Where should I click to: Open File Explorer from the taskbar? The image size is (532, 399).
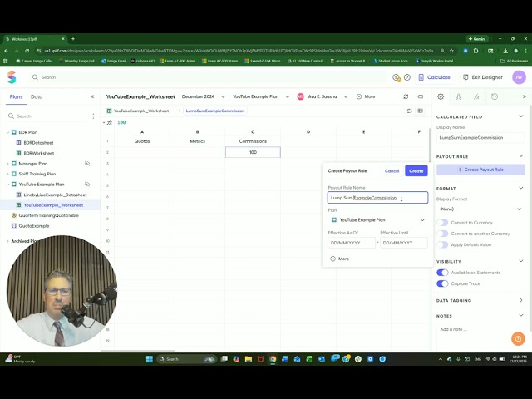pyautogui.click(x=249, y=359)
